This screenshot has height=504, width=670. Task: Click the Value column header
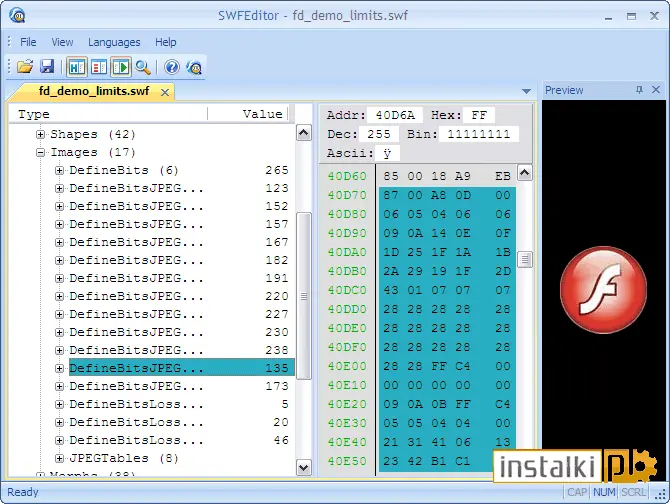(x=249, y=114)
